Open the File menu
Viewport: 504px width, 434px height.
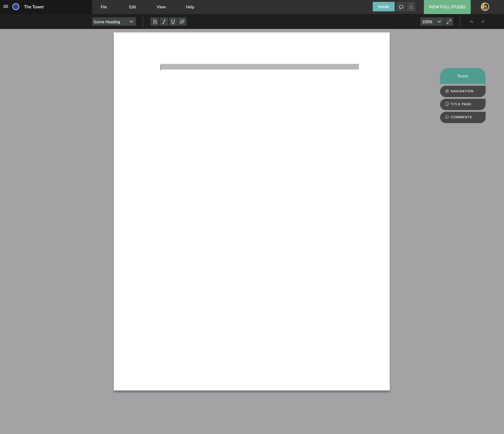pyautogui.click(x=104, y=7)
